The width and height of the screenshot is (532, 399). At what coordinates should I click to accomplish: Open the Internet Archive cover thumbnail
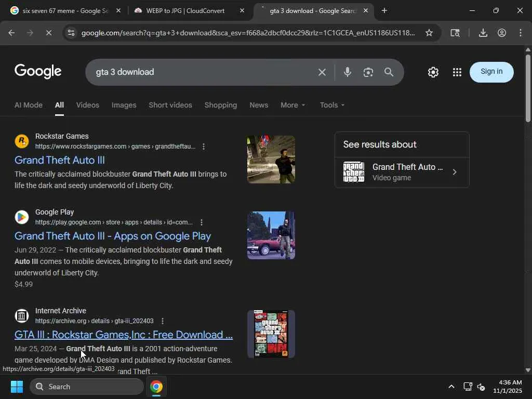[x=271, y=334]
